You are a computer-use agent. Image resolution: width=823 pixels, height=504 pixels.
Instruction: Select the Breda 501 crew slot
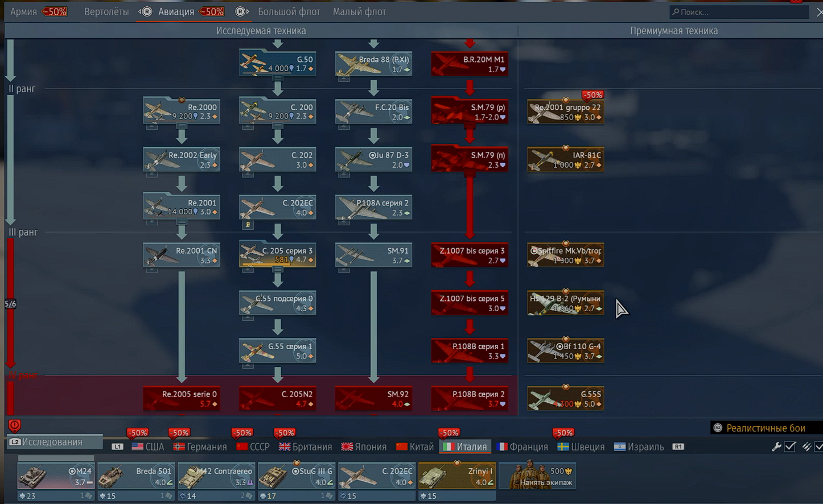[135, 476]
